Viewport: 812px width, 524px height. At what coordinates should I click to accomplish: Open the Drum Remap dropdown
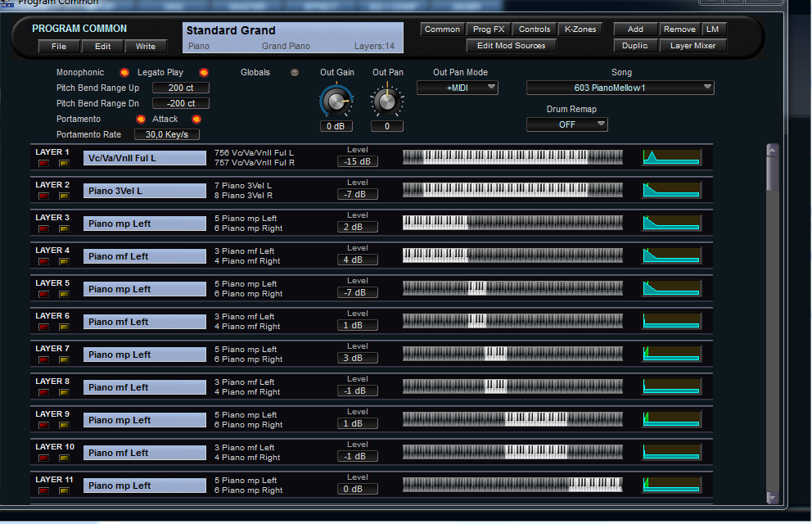pyautogui.click(x=566, y=124)
